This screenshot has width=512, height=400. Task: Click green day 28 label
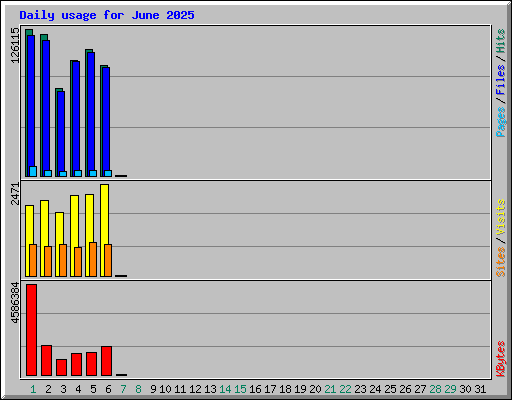435,389
